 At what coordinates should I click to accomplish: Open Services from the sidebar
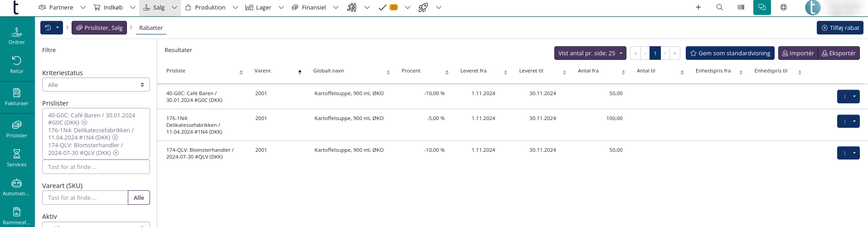click(x=17, y=158)
